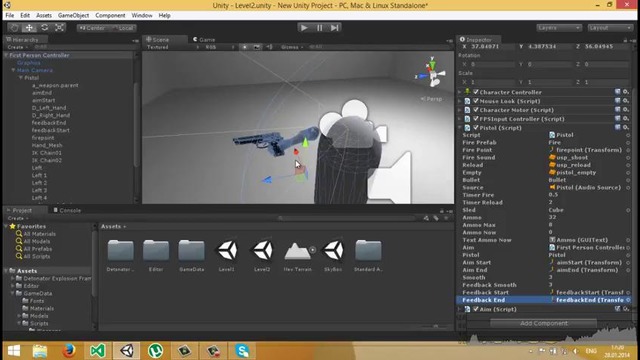640x360 pixels.
Task: Toggle scene audio button
Action: 269,47
